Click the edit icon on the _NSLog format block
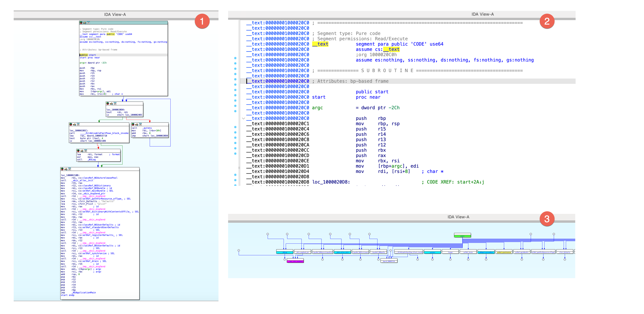Image resolution: width=644 pixels, height=314 pixels. click(x=82, y=151)
